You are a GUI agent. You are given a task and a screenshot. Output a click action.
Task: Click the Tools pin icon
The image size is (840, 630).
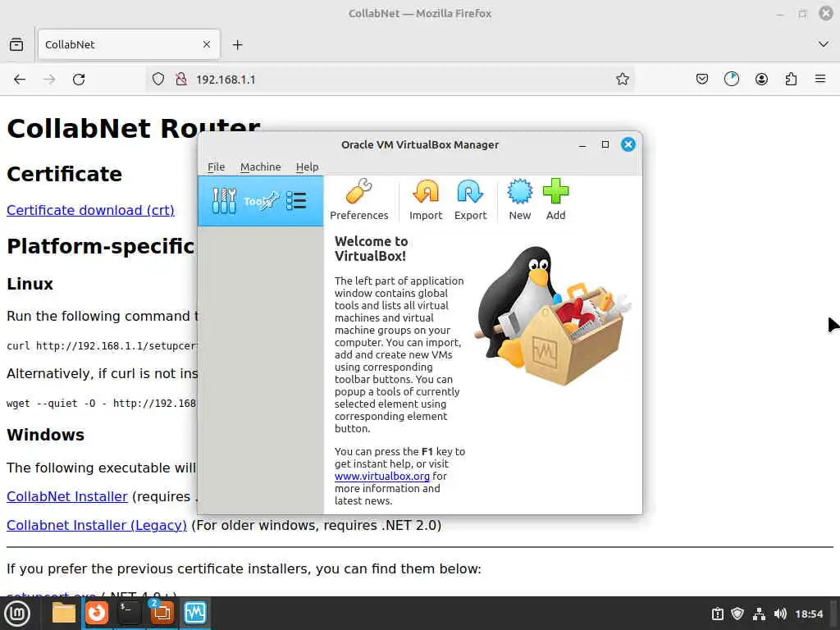(271, 201)
